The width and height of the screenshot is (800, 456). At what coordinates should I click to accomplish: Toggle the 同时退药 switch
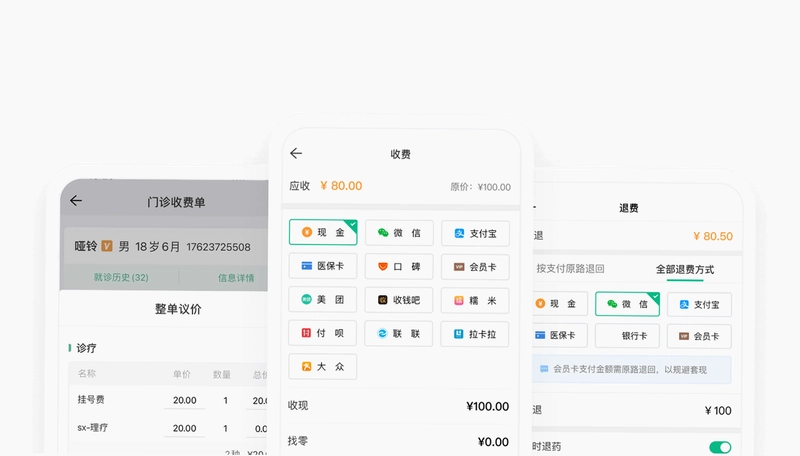pos(720,447)
